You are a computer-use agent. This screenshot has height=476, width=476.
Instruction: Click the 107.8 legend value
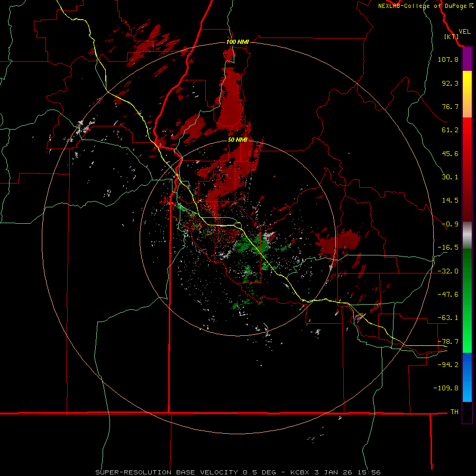(448, 59)
